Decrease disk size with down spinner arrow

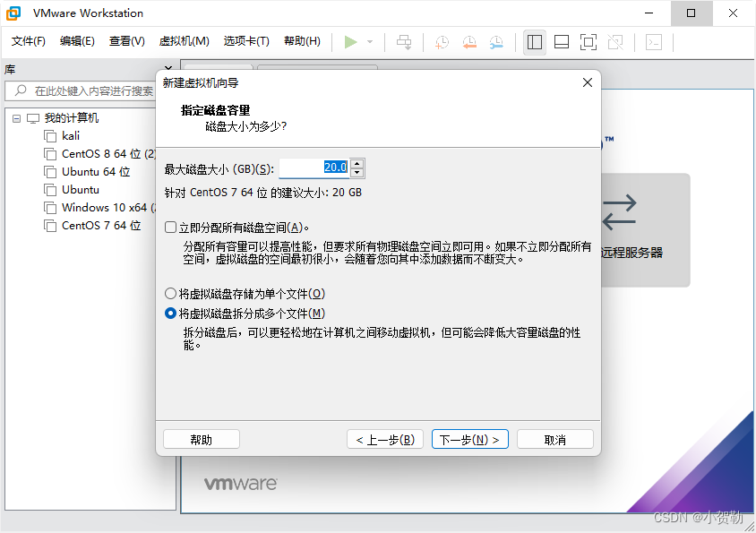(357, 173)
